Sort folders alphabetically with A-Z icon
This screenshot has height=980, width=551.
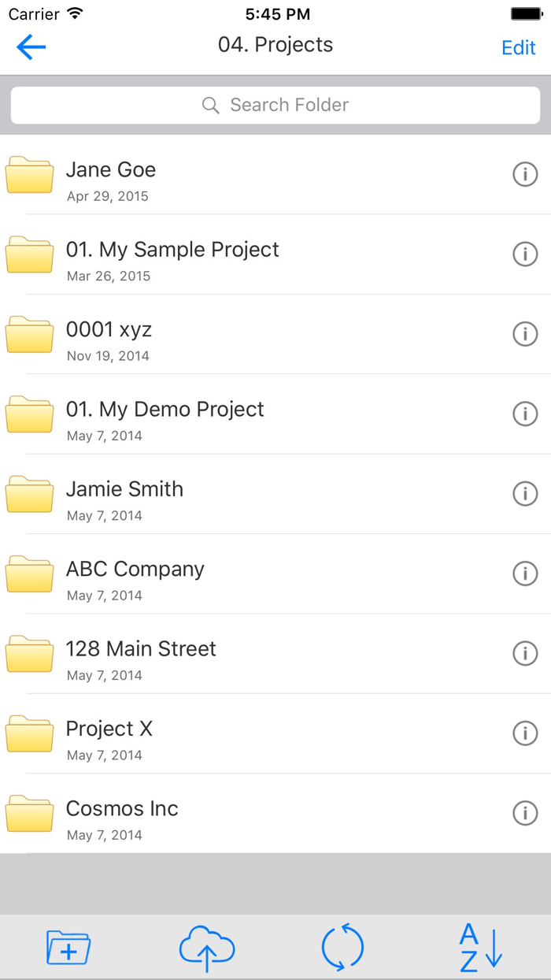pos(480,948)
